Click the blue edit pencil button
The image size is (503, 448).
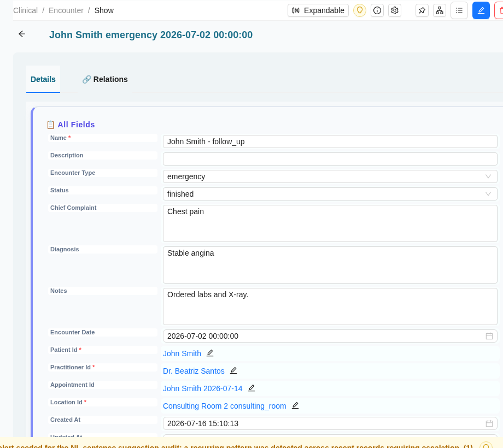point(481,10)
